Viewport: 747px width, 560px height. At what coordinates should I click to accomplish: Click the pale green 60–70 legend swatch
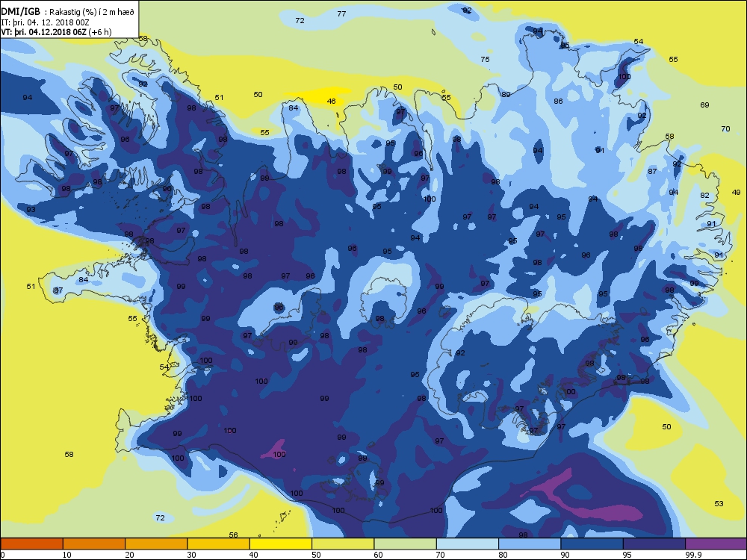[406, 544]
